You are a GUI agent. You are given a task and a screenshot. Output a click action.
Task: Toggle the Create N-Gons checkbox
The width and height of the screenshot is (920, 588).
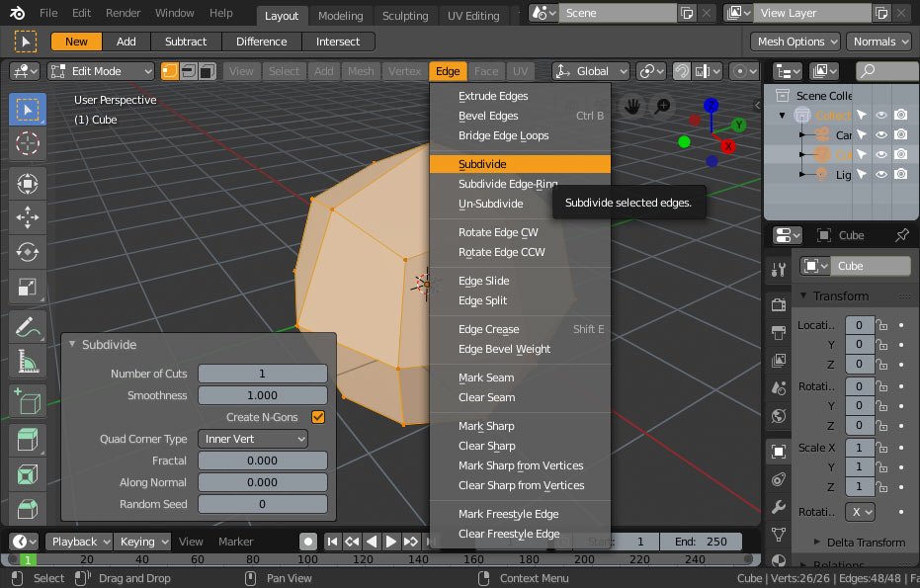coord(318,417)
